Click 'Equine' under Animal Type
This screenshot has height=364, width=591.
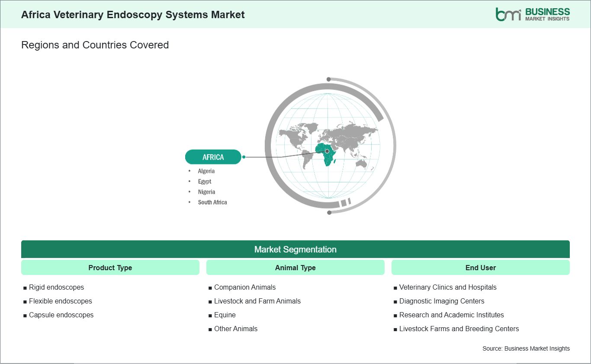click(x=225, y=315)
